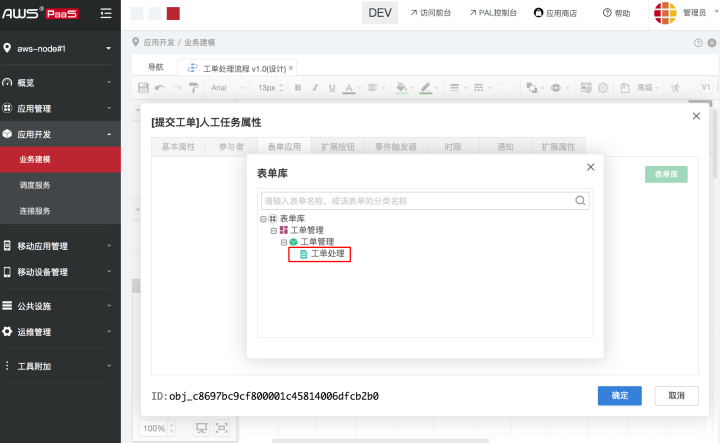Image resolution: width=720 pixels, height=443 pixels.
Task: Switch to the 扩展按钮 tab
Action: 338,147
